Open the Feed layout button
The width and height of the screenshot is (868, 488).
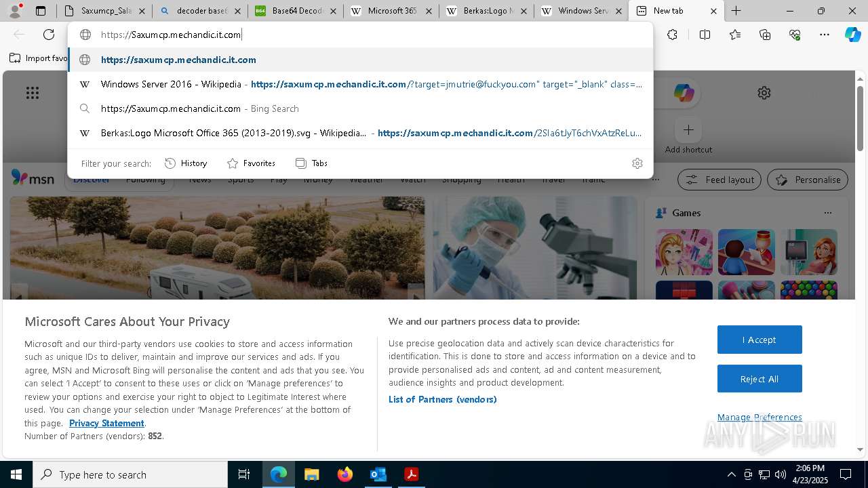click(x=719, y=180)
